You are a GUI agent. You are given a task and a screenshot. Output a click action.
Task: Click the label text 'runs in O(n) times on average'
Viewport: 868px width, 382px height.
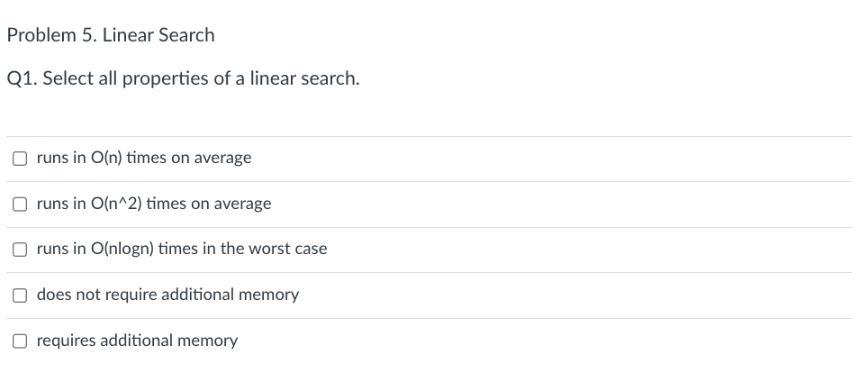click(144, 158)
